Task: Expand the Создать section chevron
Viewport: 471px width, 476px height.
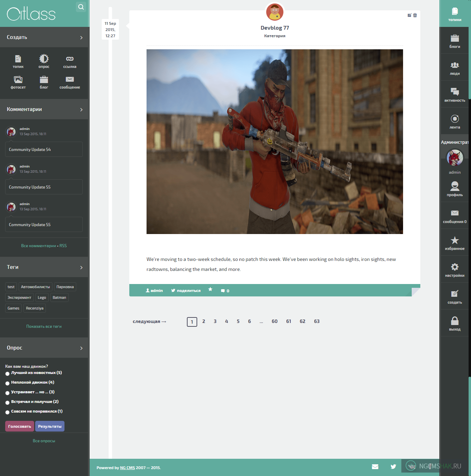Action: point(81,38)
